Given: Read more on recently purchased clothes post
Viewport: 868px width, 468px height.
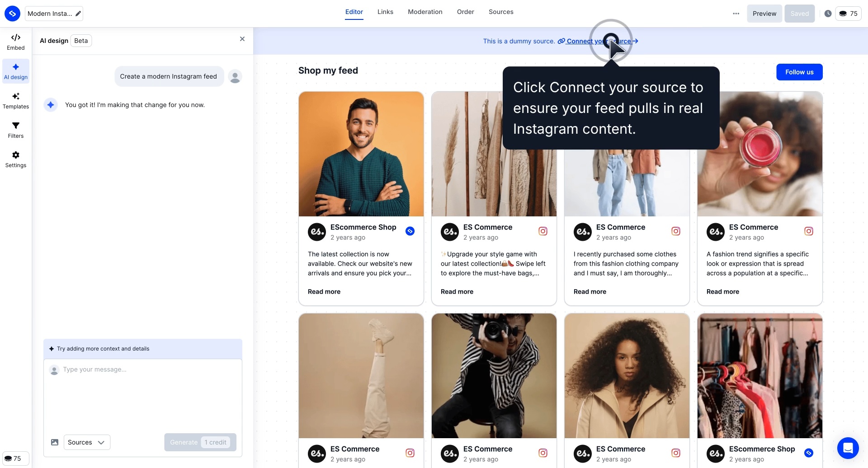Looking at the screenshot, I should click(x=590, y=292).
